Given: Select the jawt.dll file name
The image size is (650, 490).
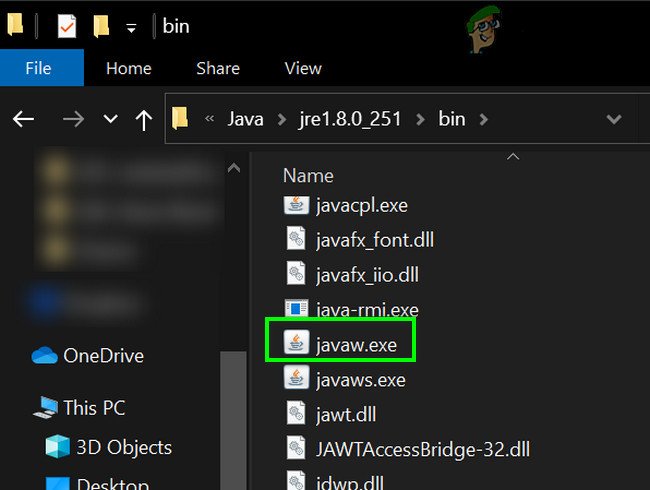Looking at the screenshot, I should coord(346,415).
